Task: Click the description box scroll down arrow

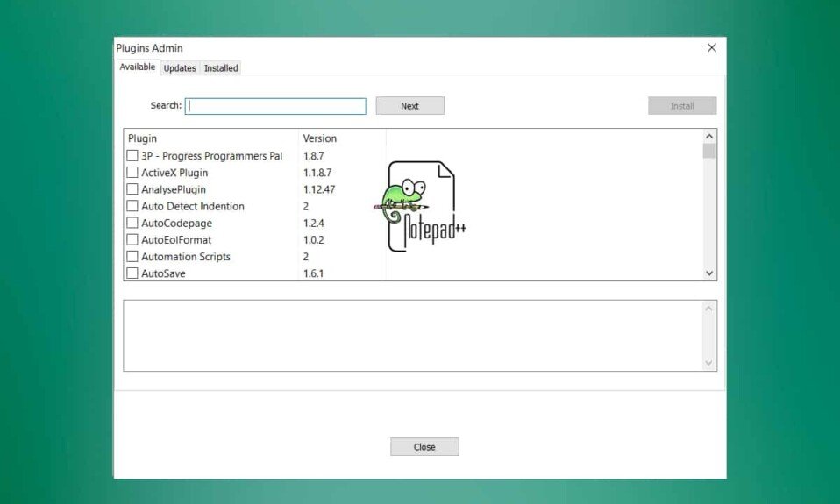Action: point(708,363)
